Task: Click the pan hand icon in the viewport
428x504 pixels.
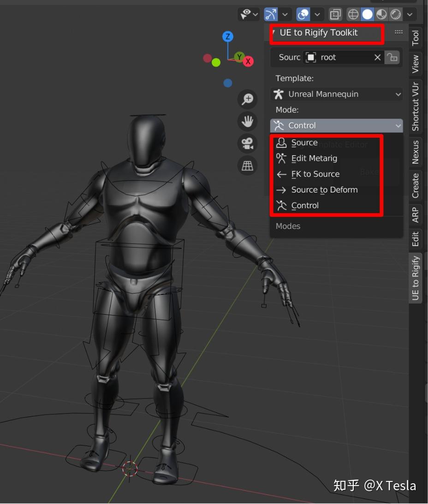Action: pyautogui.click(x=248, y=122)
